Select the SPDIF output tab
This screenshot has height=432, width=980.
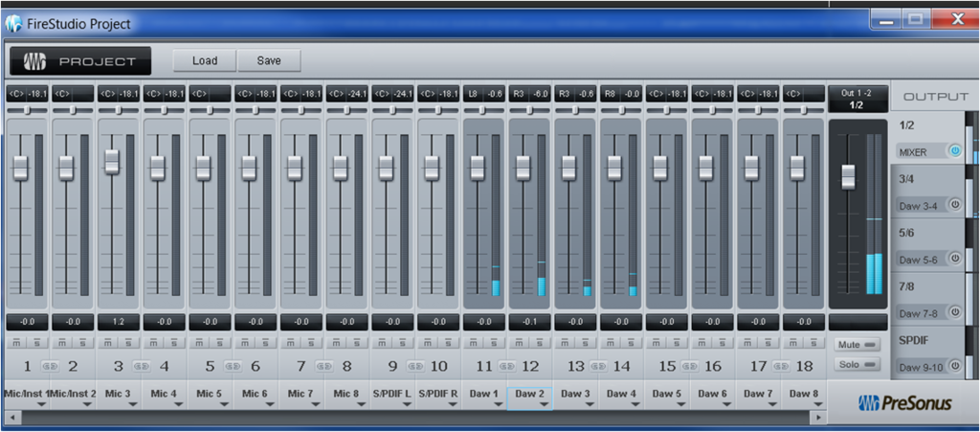tap(915, 340)
